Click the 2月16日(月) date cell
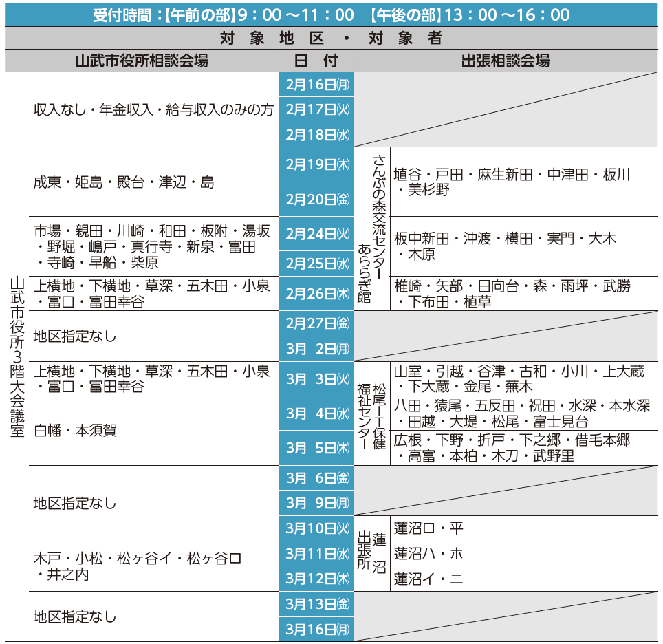This screenshot has height=644, width=663. pyautogui.click(x=316, y=84)
